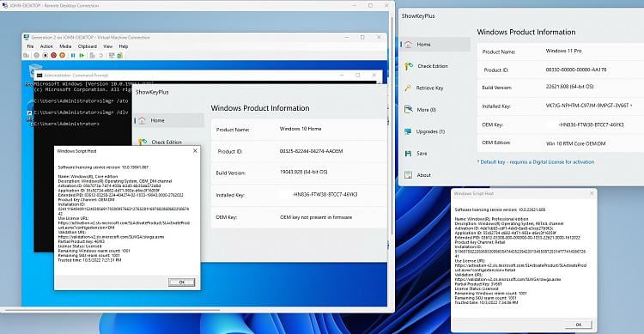Image resolution: width=644 pixels, height=334 pixels.
Task: Click Installed Key VK7JG value in Windows 11 ShowKeyPlus
Action: (589, 106)
